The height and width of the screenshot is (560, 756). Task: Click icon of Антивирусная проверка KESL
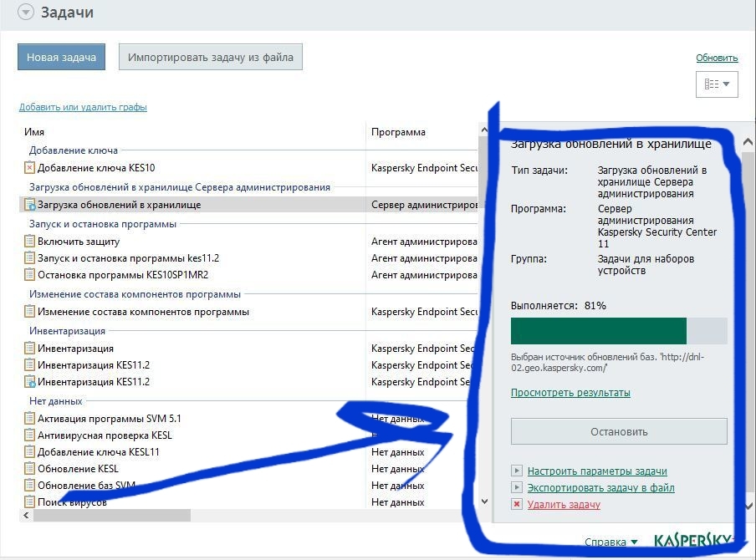coord(29,435)
